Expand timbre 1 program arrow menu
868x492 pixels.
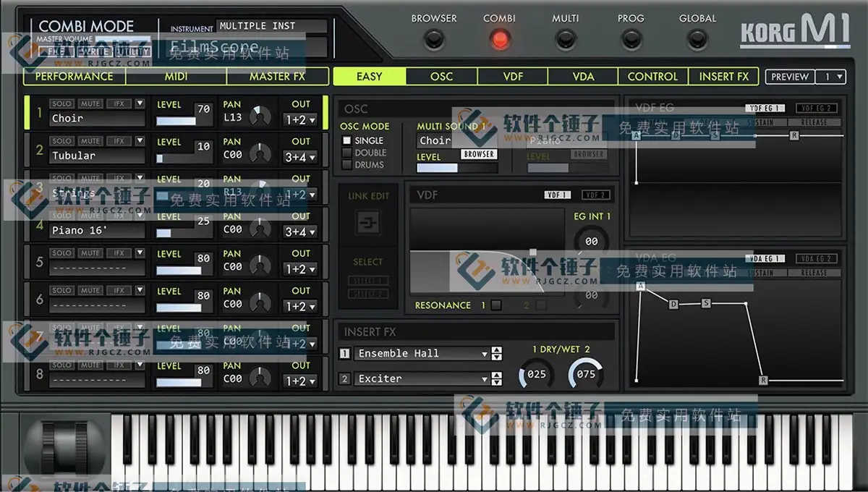(140, 103)
